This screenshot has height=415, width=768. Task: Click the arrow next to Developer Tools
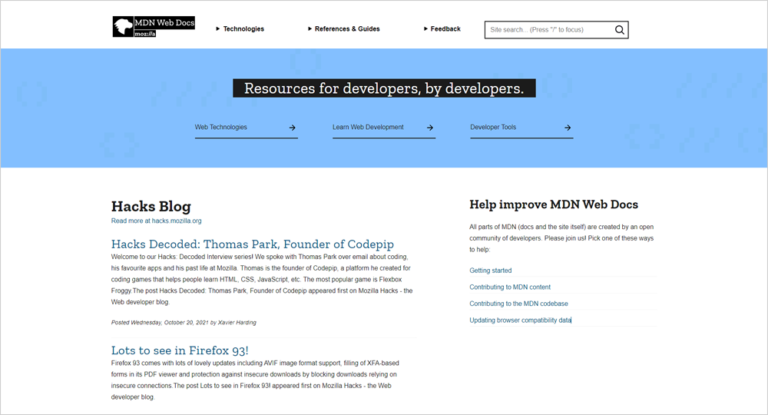coord(568,128)
